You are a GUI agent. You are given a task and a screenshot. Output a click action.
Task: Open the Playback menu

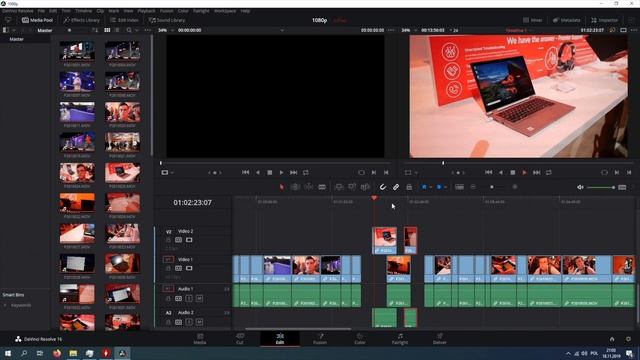[146, 11]
